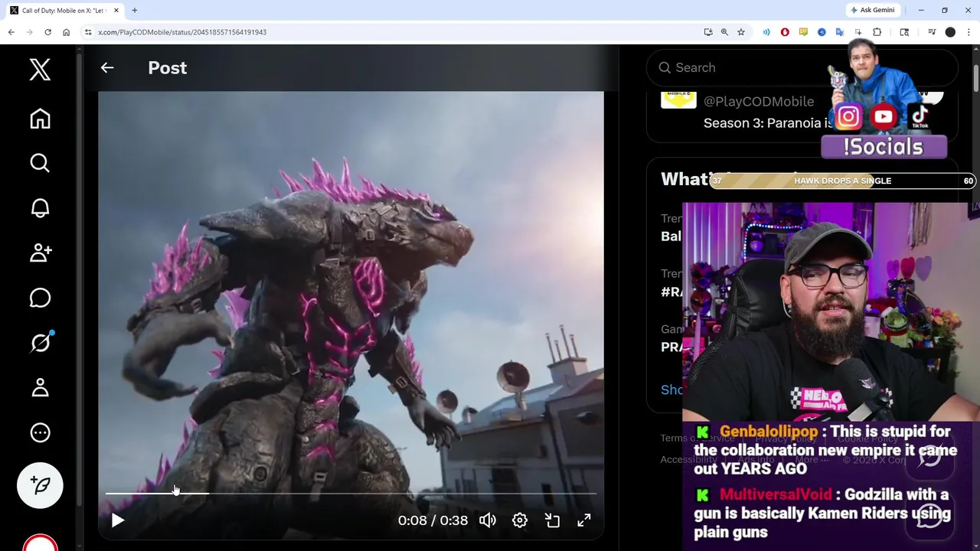The height and width of the screenshot is (551, 980).
Task: Open video settings gear
Action: coord(519,520)
